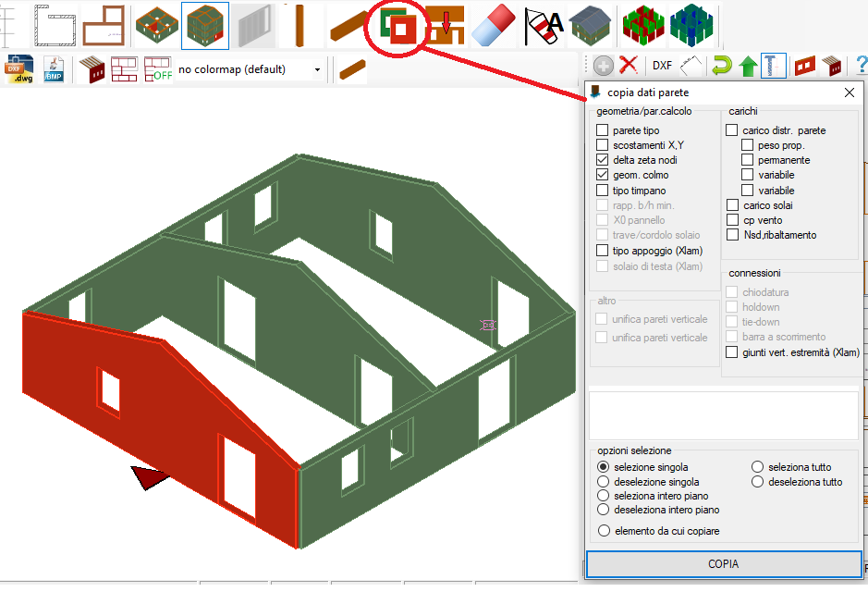
Task: Check the 'cp vento' option
Action: [732, 220]
